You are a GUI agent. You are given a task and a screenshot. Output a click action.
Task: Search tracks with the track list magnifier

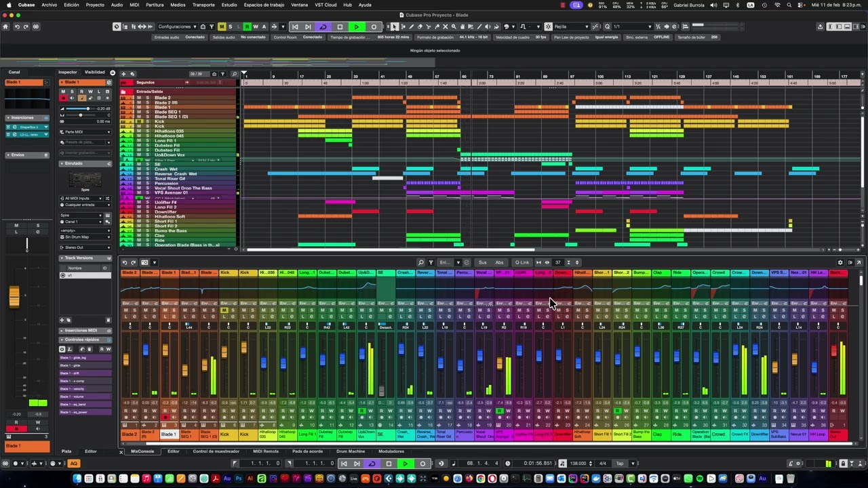coord(234,74)
